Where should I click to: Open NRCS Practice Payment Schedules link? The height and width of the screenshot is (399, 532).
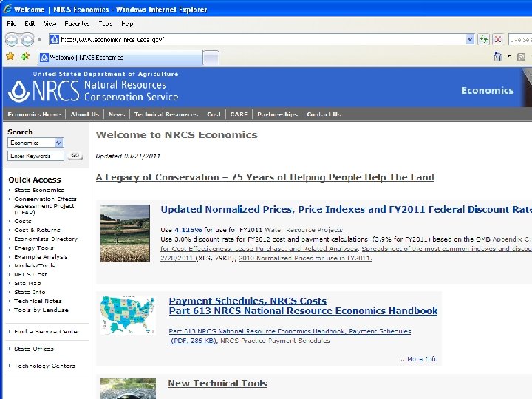click(275, 341)
